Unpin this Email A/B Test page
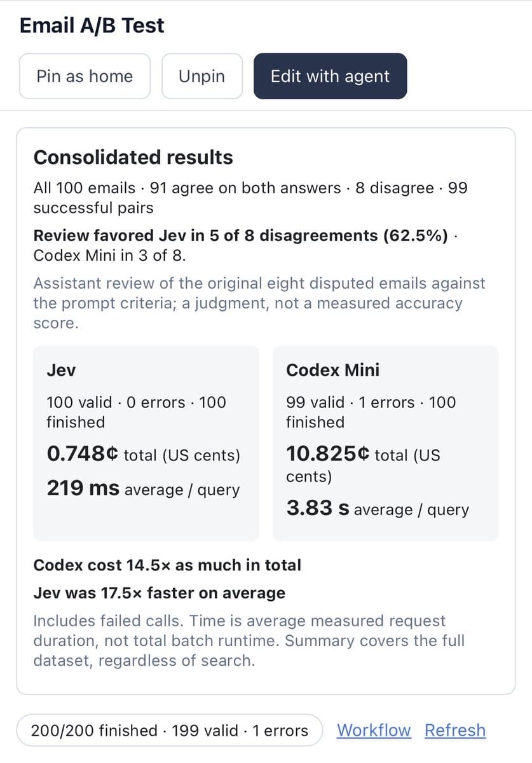 (201, 76)
